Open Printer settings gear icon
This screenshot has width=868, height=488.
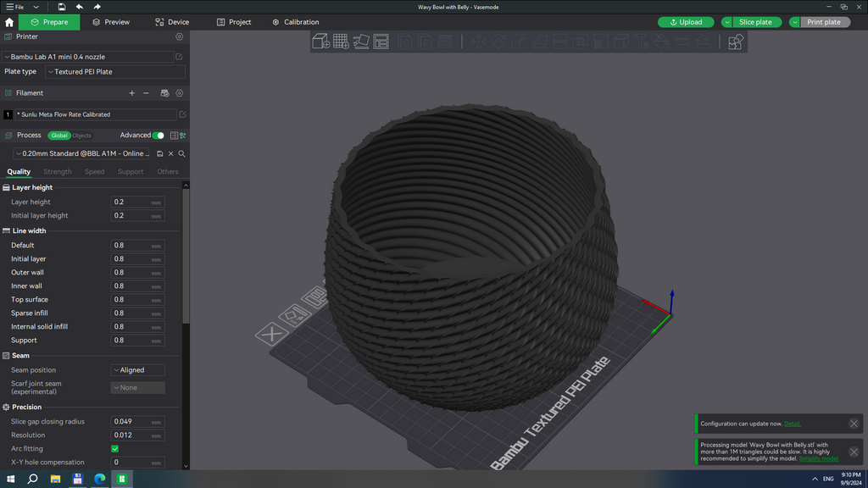[180, 36]
